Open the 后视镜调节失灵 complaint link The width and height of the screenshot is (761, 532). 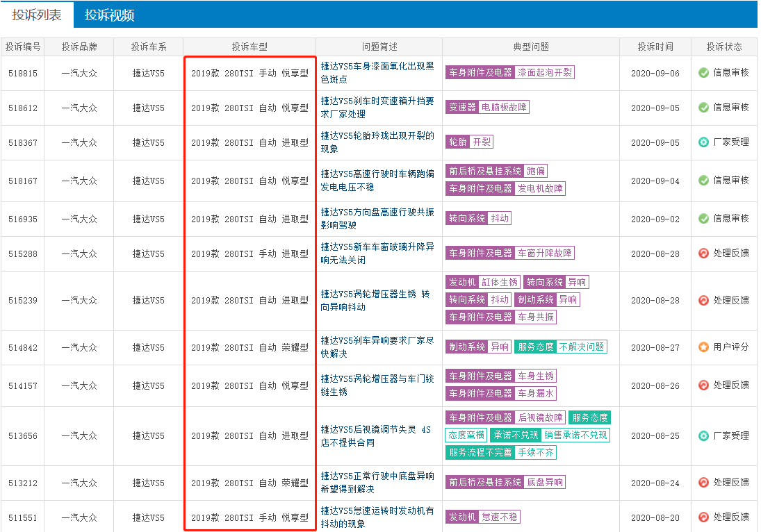tap(377, 436)
